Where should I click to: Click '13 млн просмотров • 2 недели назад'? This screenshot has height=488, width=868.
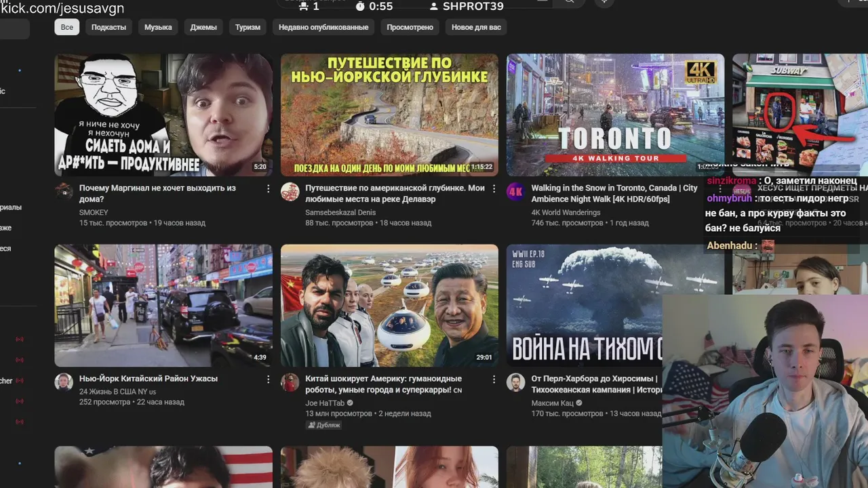pyautogui.click(x=368, y=413)
